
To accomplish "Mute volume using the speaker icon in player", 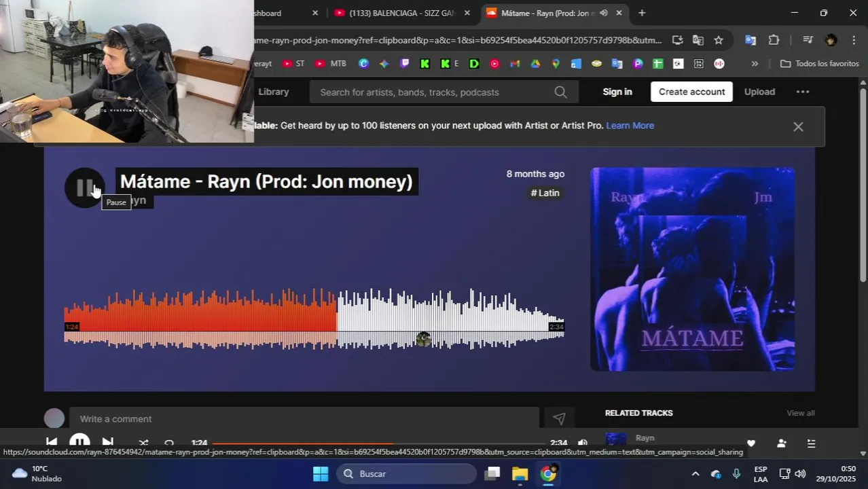I will (582, 443).
